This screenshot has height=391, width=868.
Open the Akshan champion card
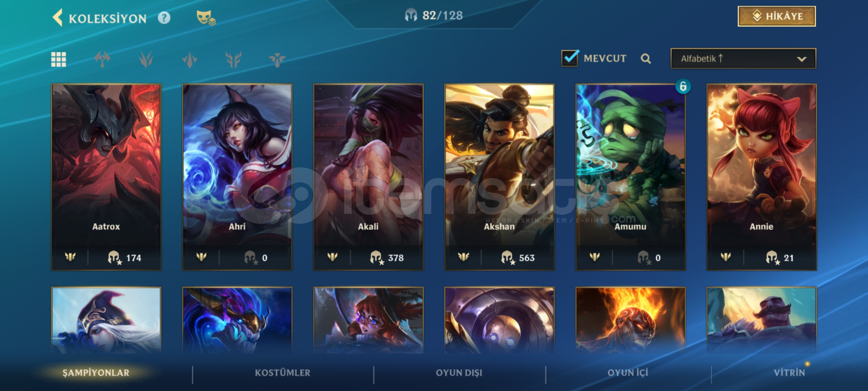[499, 177]
